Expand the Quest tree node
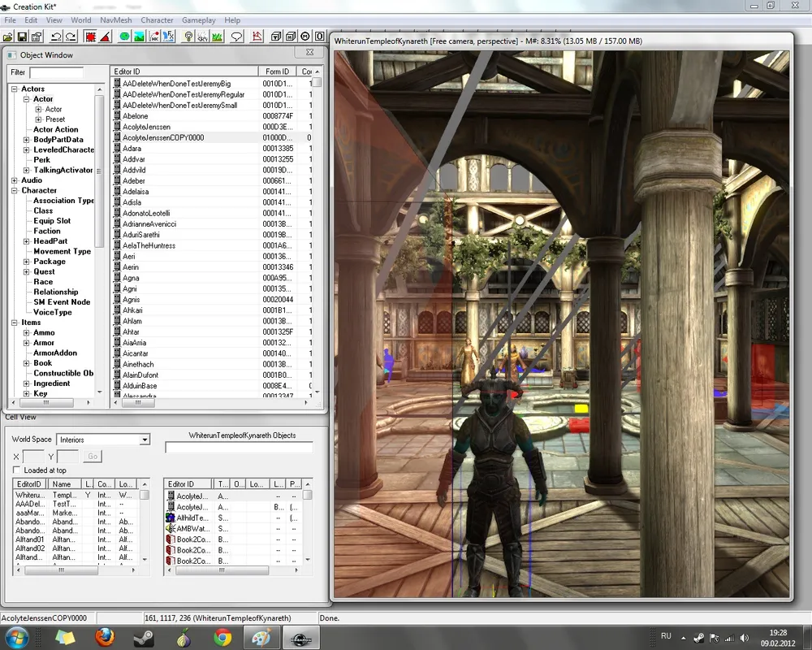 coord(27,272)
